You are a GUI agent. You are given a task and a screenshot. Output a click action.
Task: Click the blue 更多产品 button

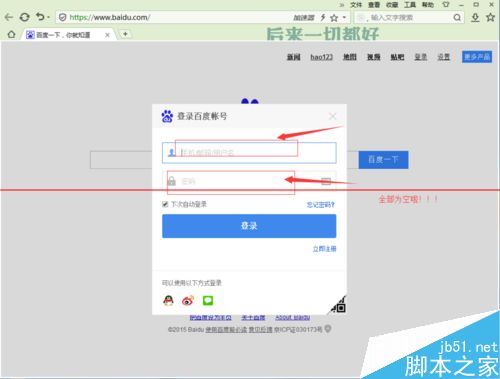click(x=477, y=57)
